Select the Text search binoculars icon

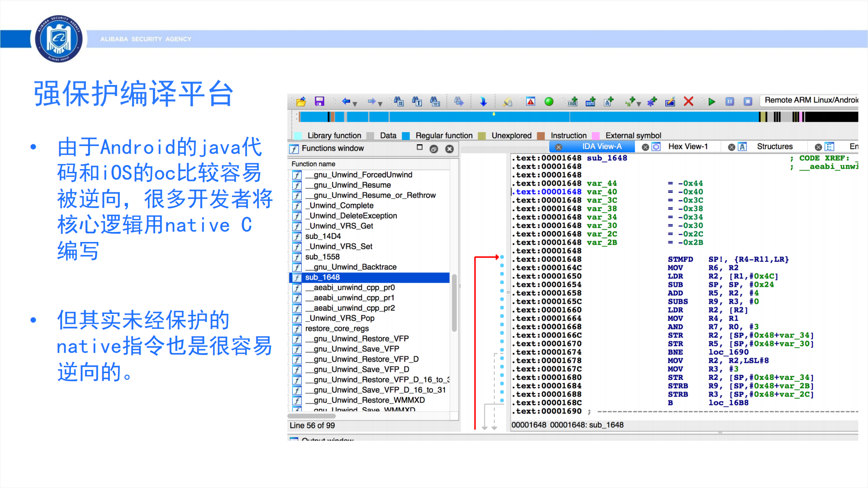pyautogui.click(x=417, y=101)
